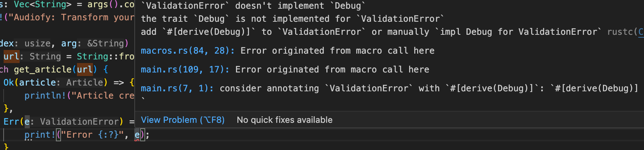
Task: Click the 'No quick fixes available' label
Action: pyautogui.click(x=285, y=120)
